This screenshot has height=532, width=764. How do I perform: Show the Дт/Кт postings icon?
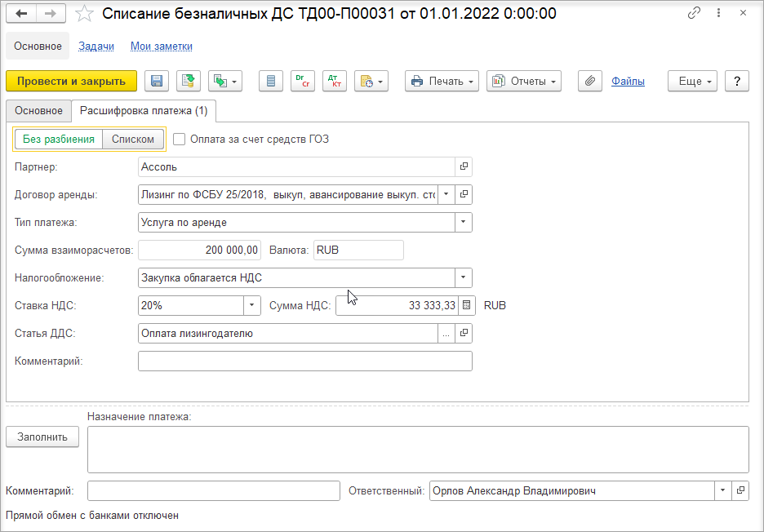335,82
